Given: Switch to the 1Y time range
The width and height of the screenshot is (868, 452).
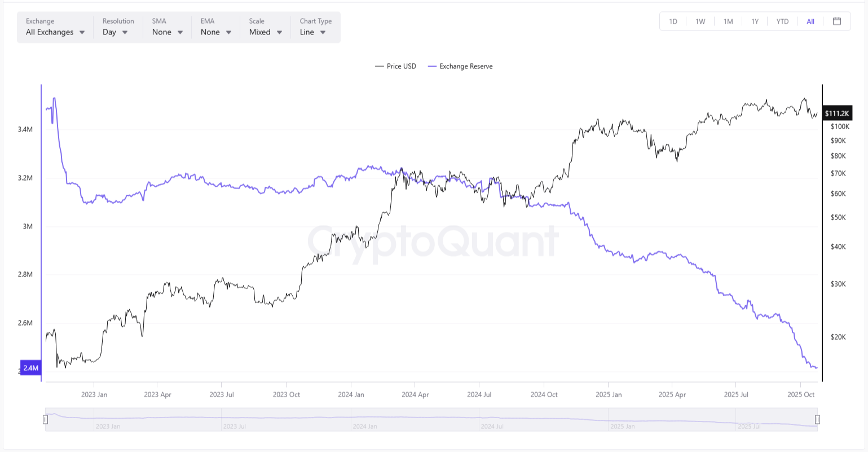Looking at the screenshot, I should coord(755,21).
